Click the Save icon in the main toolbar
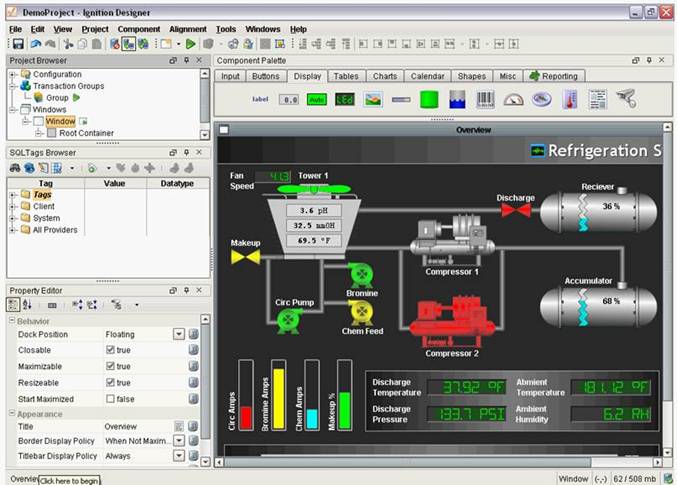This screenshot has height=485, width=677. click(x=17, y=44)
